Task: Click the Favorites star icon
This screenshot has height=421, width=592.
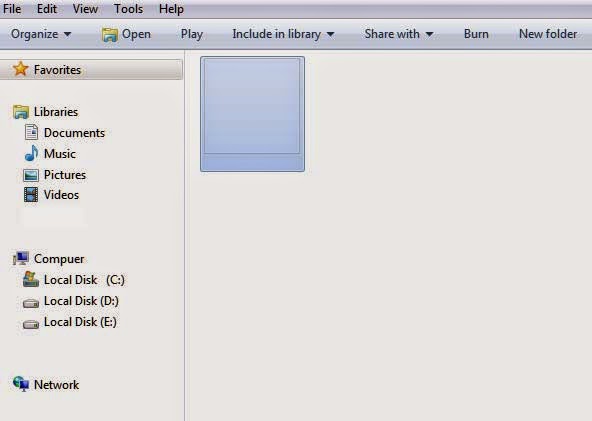Action: click(20, 69)
